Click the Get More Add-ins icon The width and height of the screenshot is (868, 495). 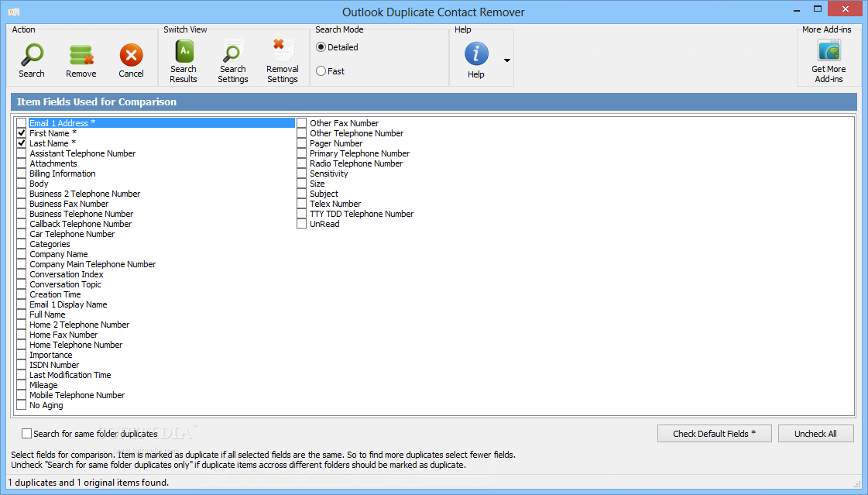point(829,50)
